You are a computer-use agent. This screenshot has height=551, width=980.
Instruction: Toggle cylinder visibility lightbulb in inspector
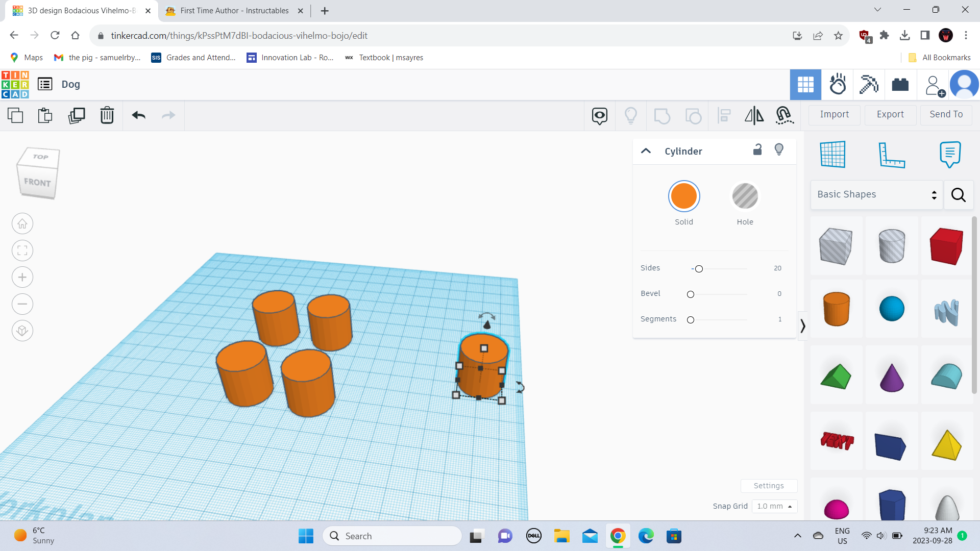pos(779,150)
